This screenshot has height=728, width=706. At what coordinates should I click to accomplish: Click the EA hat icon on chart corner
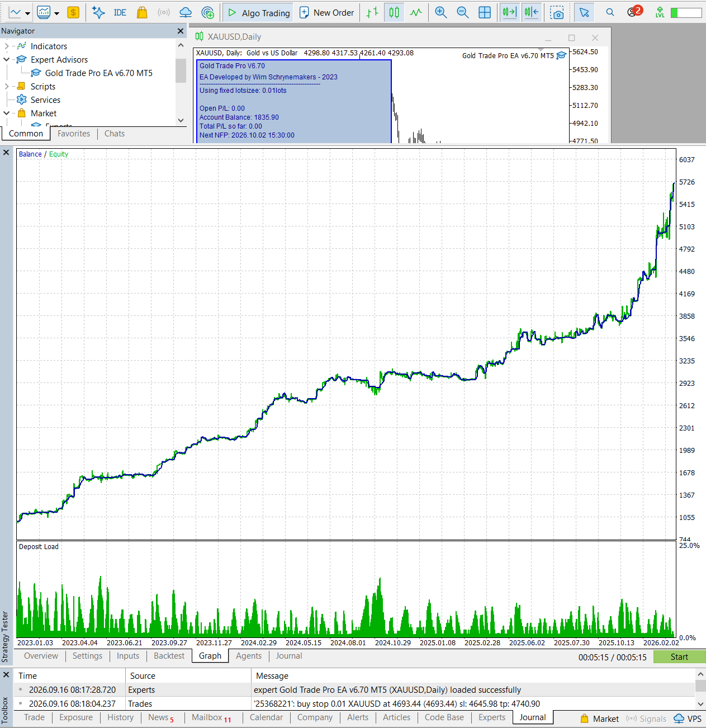[561, 55]
